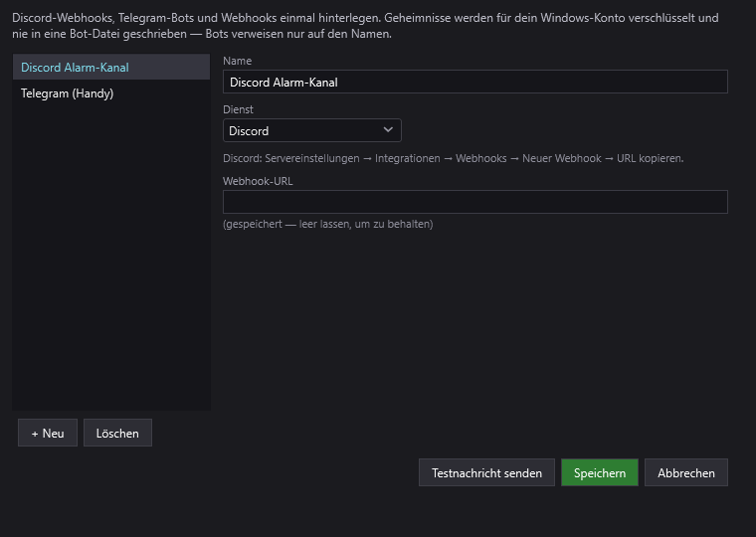Click the gespeichert hint below Webhook-URL
756x537 pixels.
tap(328, 224)
